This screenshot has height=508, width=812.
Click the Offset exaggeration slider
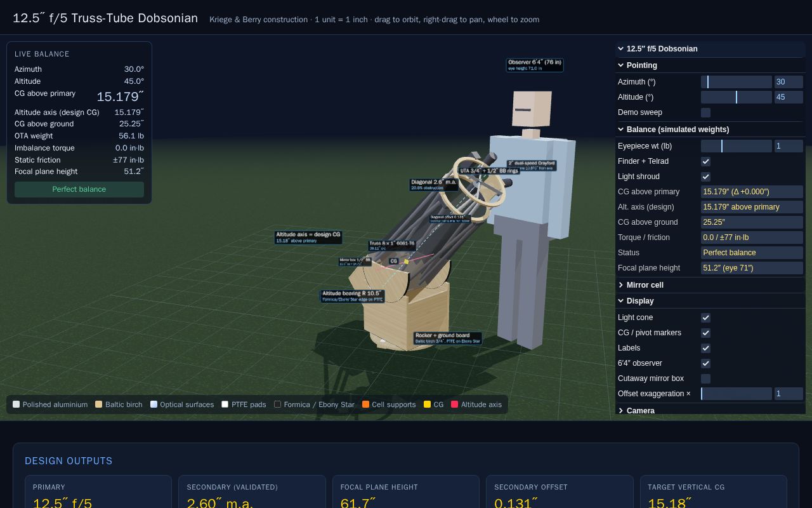(737, 394)
